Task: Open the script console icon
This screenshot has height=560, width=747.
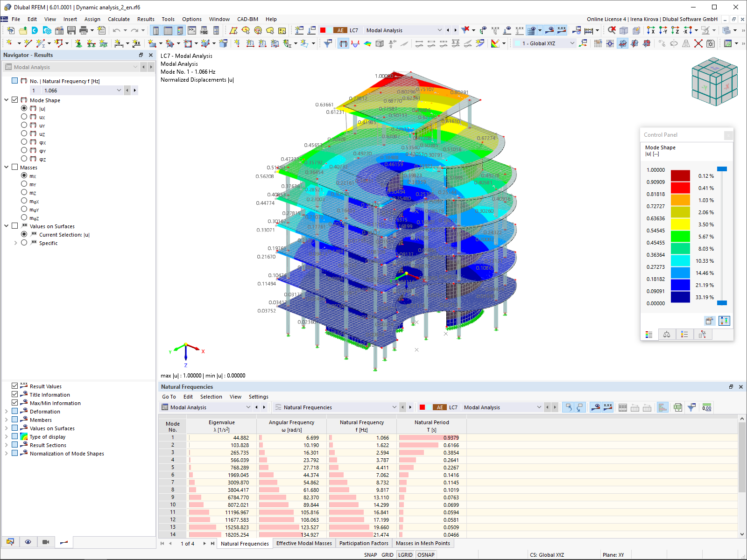Action: (x=192, y=30)
